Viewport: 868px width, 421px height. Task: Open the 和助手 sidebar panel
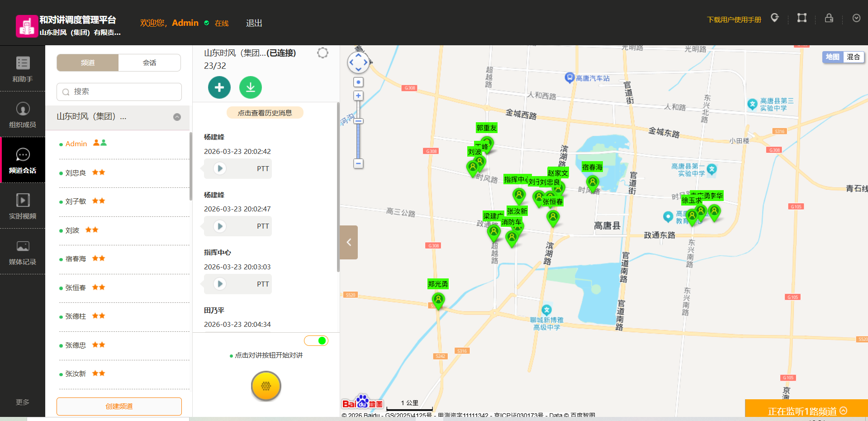click(23, 69)
